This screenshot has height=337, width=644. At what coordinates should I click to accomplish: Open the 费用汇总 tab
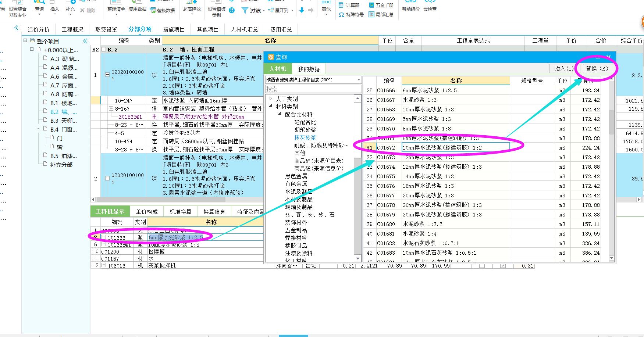[281, 29]
